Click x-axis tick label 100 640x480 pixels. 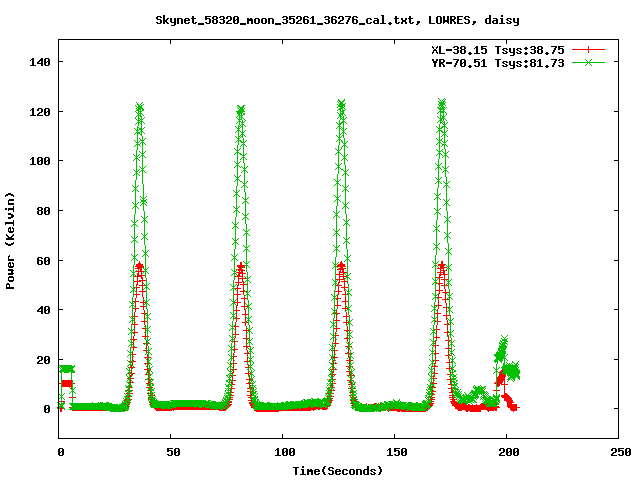(x=284, y=452)
